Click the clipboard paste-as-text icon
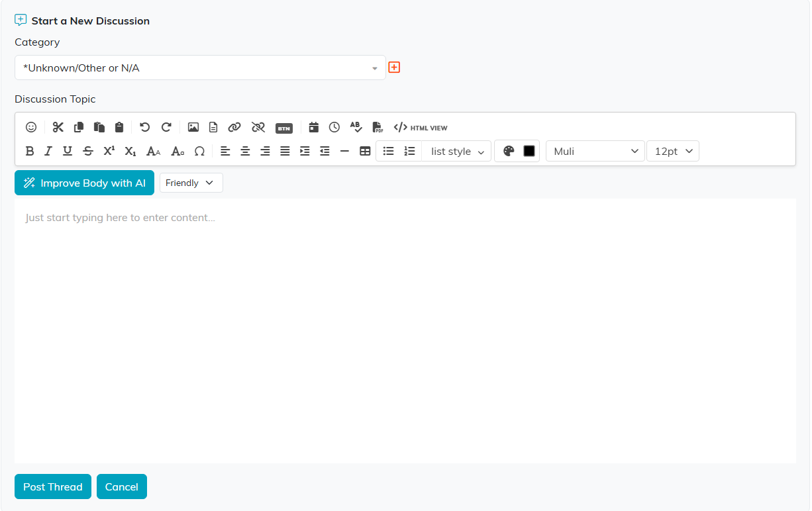The image size is (812, 511). [x=119, y=127]
